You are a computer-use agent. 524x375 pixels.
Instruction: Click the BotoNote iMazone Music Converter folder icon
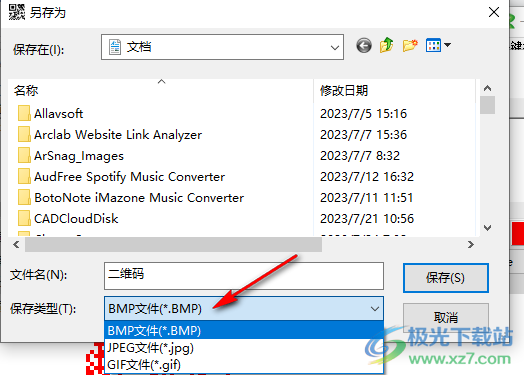(24, 198)
